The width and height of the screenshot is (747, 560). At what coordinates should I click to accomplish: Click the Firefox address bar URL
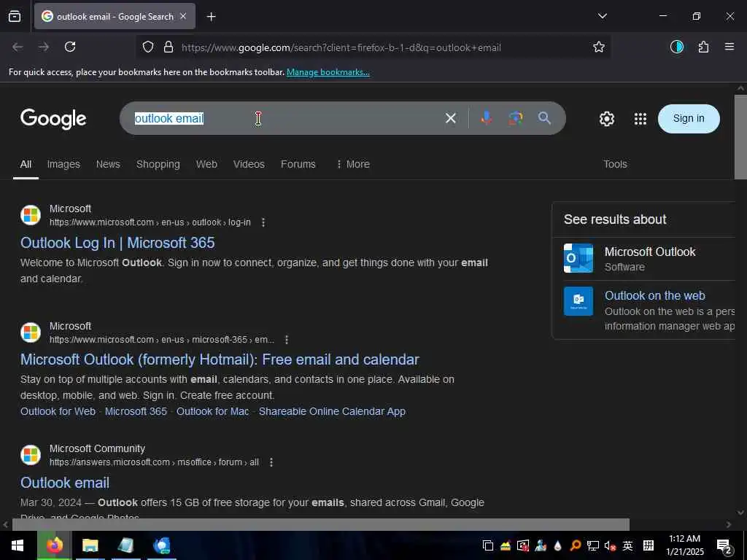pos(341,47)
